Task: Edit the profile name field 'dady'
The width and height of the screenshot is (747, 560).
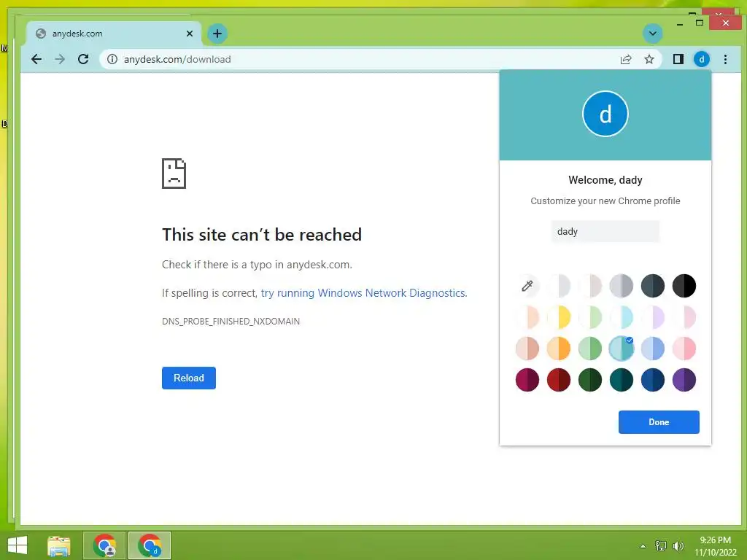Action: click(x=605, y=231)
